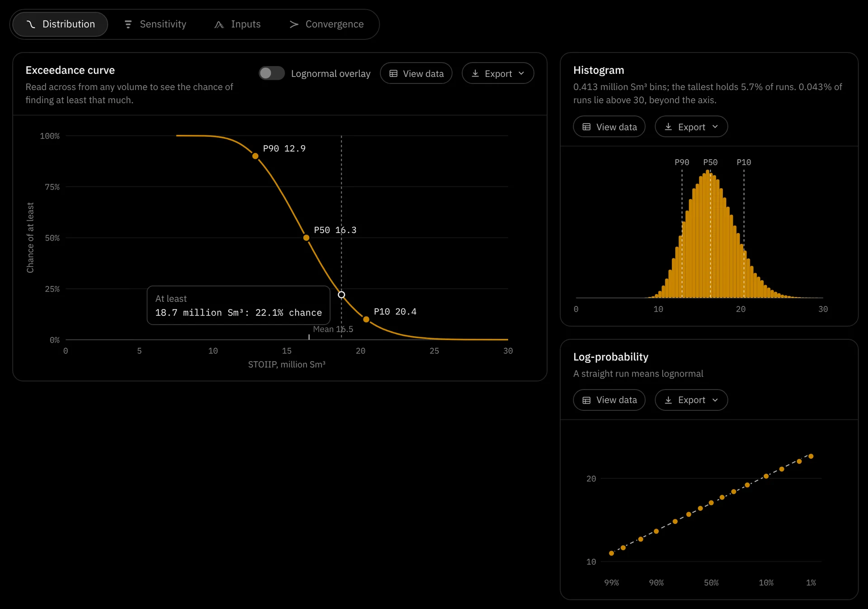This screenshot has height=609, width=868.
Task: View data for Log-probability chart
Action: [x=609, y=400]
